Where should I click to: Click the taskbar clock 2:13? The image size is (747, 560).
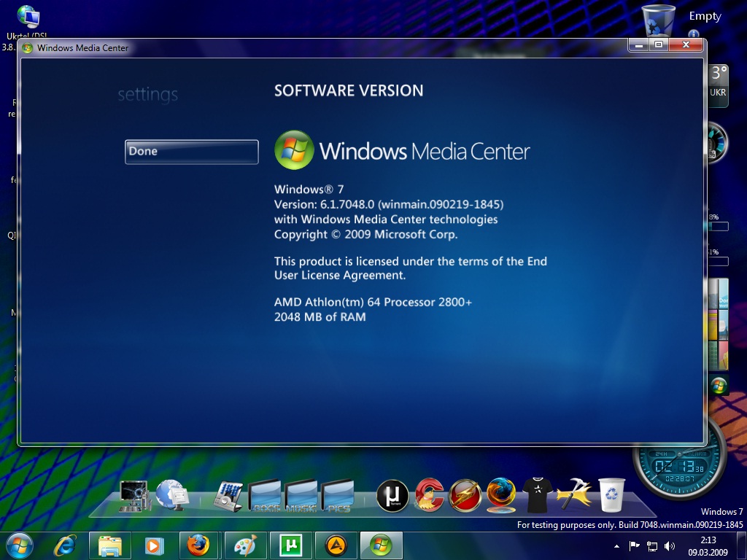708,546
